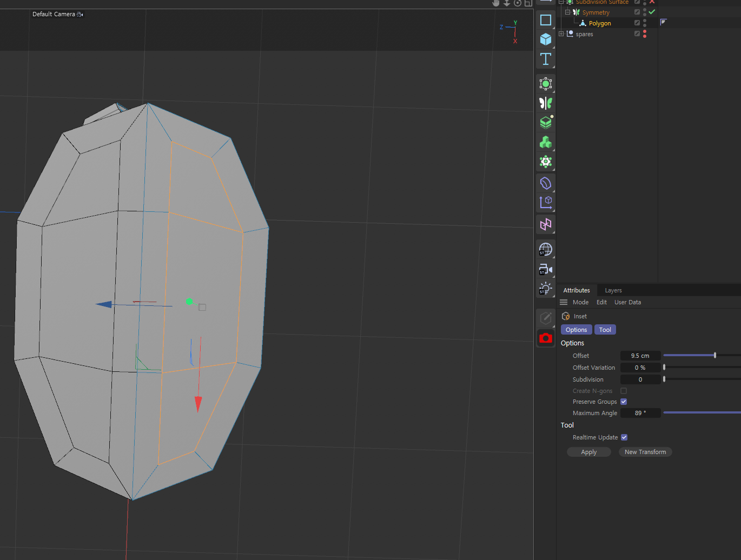741x560 pixels.
Task: Select the Symmetry object in tree
Action: (x=596, y=12)
